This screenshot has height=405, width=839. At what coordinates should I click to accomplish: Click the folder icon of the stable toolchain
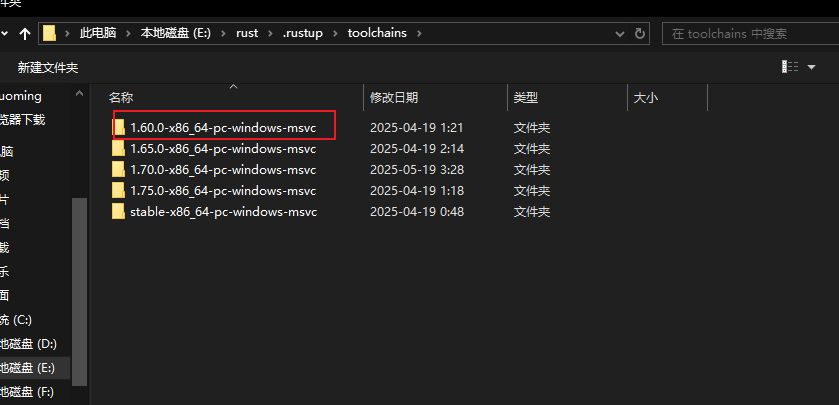click(x=118, y=211)
